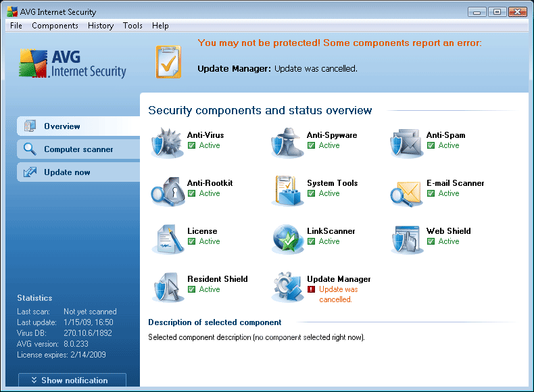This screenshot has height=392, width=534.
Task: Select the Web Shield label
Action: click(449, 231)
